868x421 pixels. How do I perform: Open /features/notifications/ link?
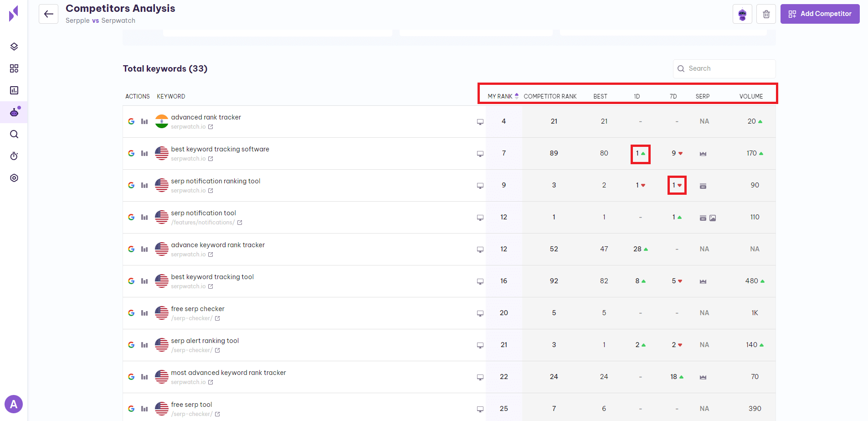[206, 223]
